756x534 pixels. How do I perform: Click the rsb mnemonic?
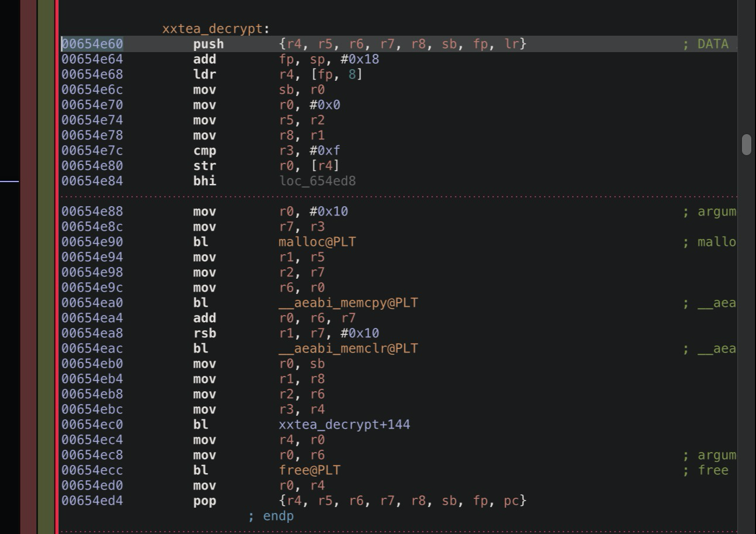205,333
